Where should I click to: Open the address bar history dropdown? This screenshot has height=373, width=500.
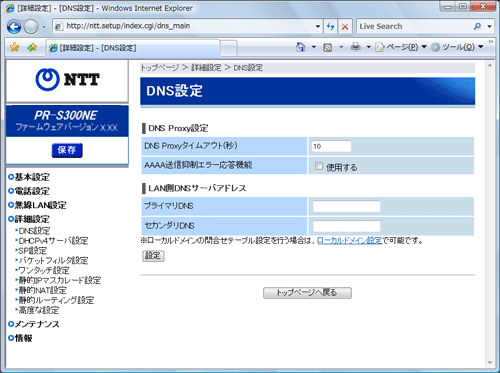click(318, 26)
